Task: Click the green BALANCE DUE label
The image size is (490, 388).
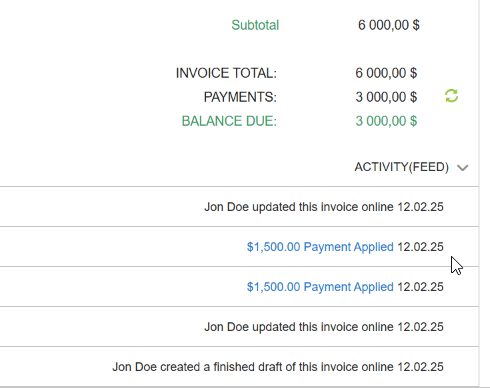Action: [229, 121]
